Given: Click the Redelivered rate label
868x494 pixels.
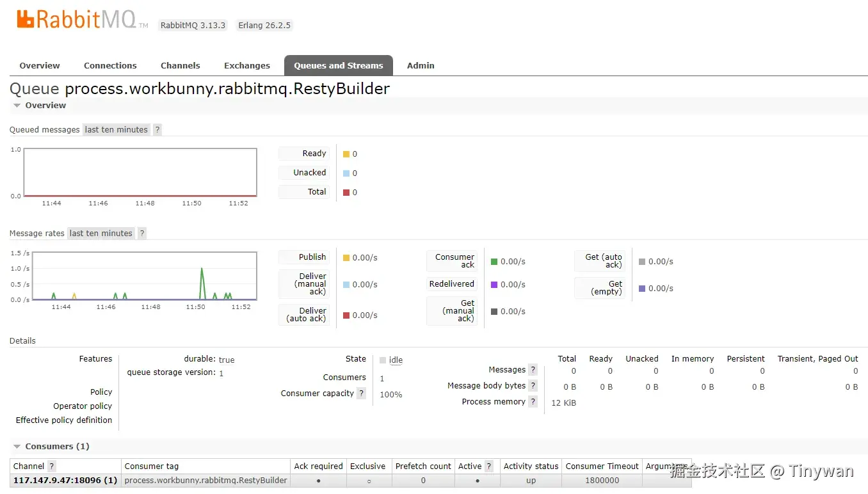Looking at the screenshot, I should (452, 284).
